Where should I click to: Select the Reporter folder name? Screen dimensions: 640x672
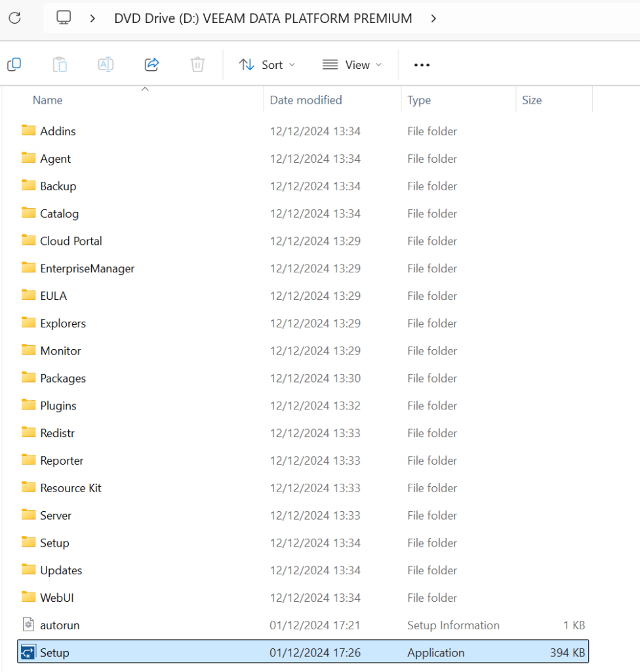click(62, 461)
